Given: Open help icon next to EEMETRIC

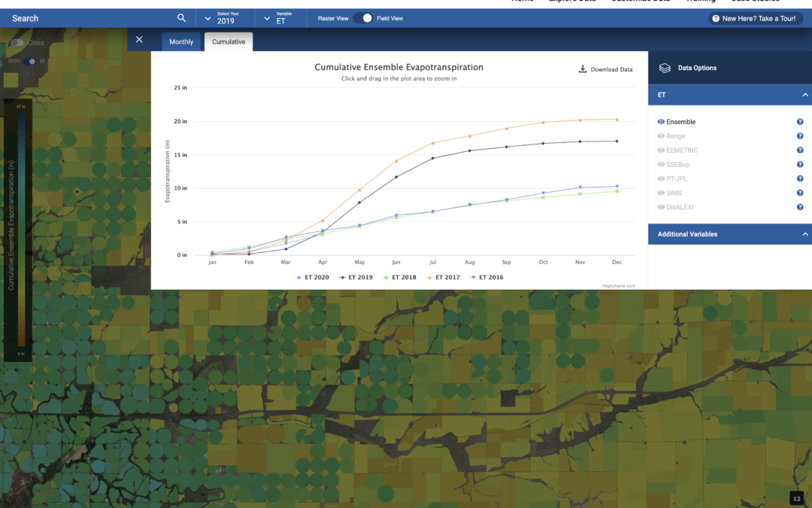Looking at the screenshot, I should (800, 151).
